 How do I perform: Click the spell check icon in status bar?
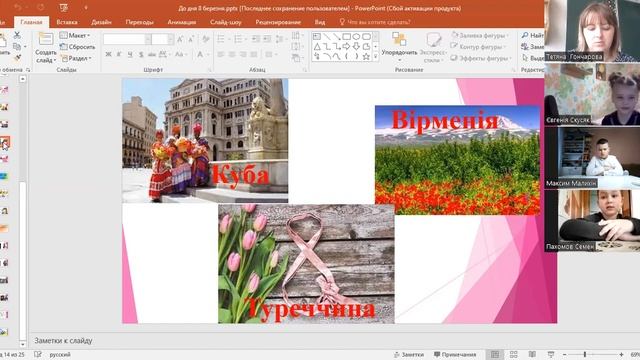(38, 354)
